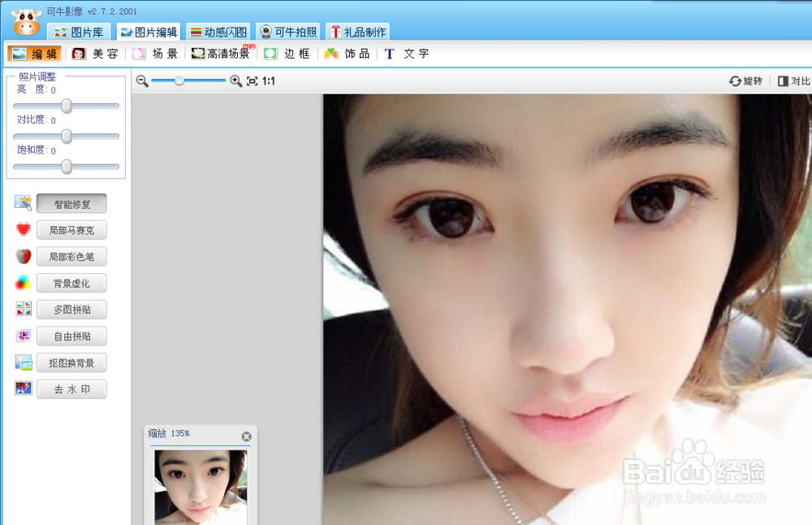Screen dimensions: 812x525
Task: Click the watermark removal icon
Action: 24,388
